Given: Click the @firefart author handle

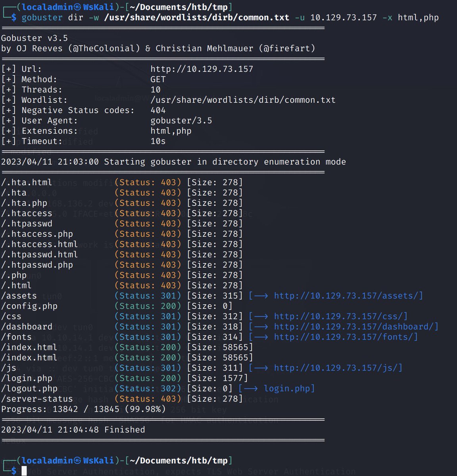Looking at the screenshot, I should coord(287,48).
